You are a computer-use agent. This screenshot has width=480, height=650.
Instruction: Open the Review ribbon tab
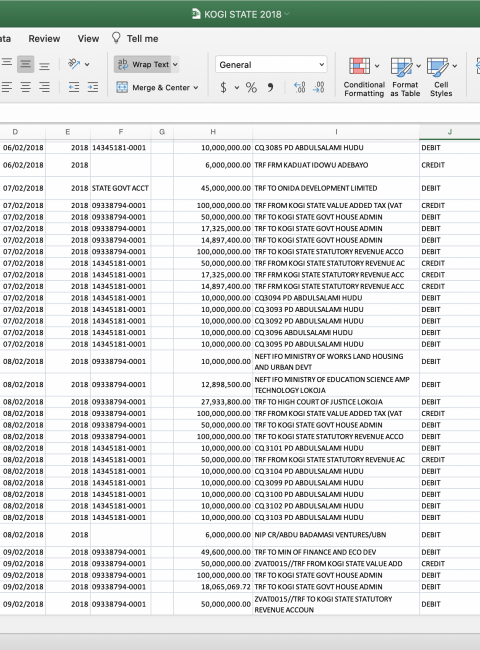(44, 39)
